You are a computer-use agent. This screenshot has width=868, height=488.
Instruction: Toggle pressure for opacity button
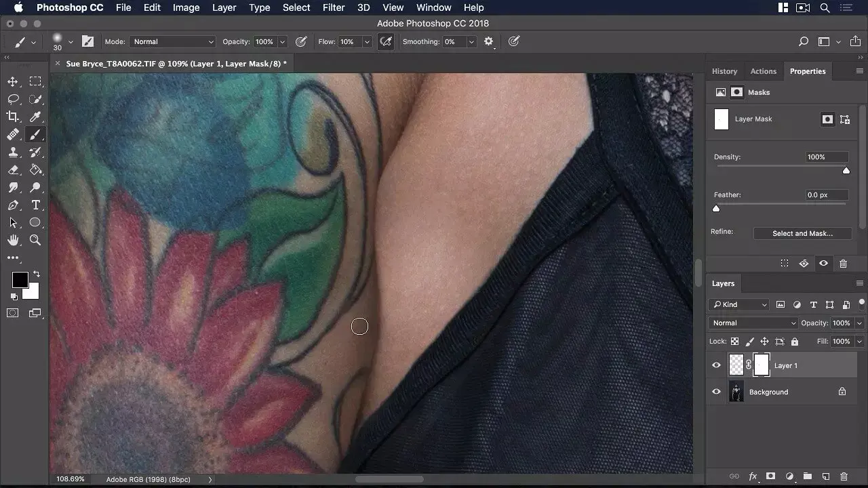tap(301, 42)
